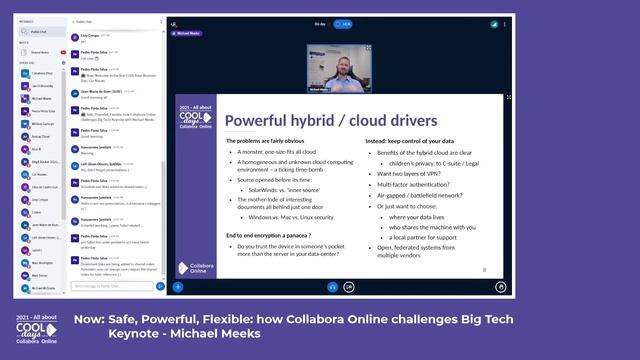Click the Michael Meeks presenter label
Viewport: 640px width, 360px height.
click(187, 33)
